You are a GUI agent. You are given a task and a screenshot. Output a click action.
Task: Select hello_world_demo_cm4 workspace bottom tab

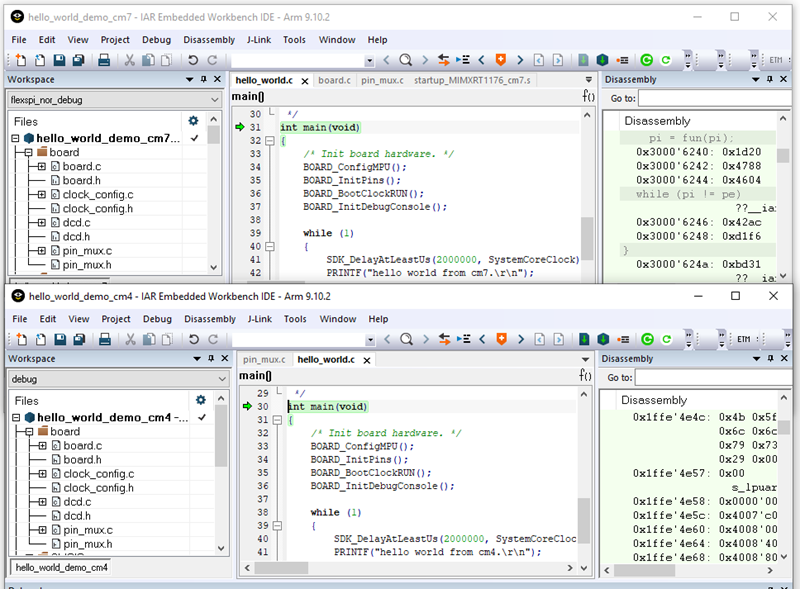pyautogui.click(x=61, y=568)
